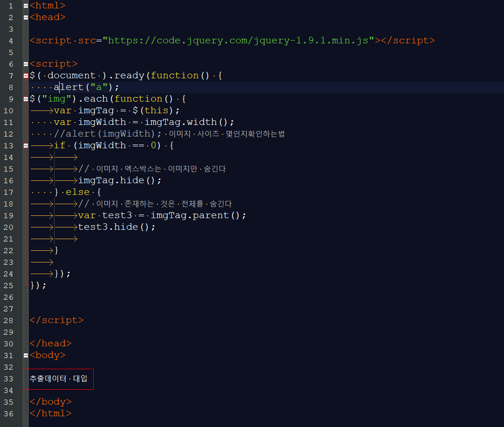The height and width of the screenshot is (427, 504).
Task: Click line number 4 in the gutter
Action: [11, 41]
